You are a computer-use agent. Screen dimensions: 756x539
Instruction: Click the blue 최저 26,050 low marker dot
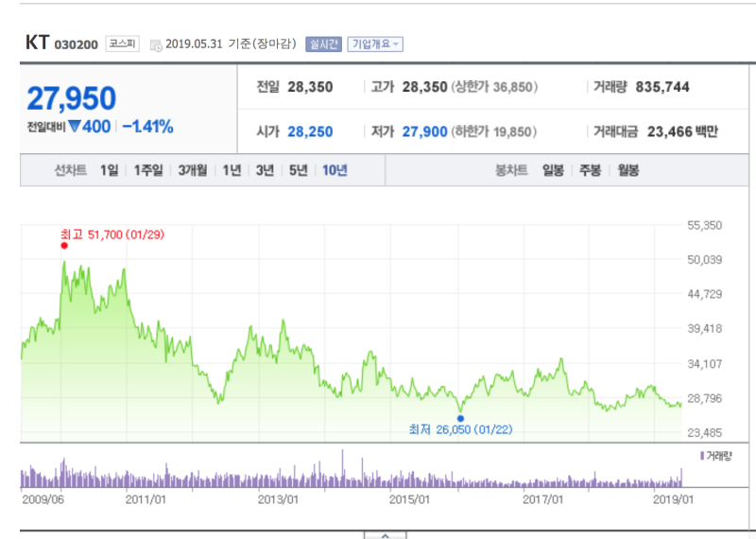460,418
